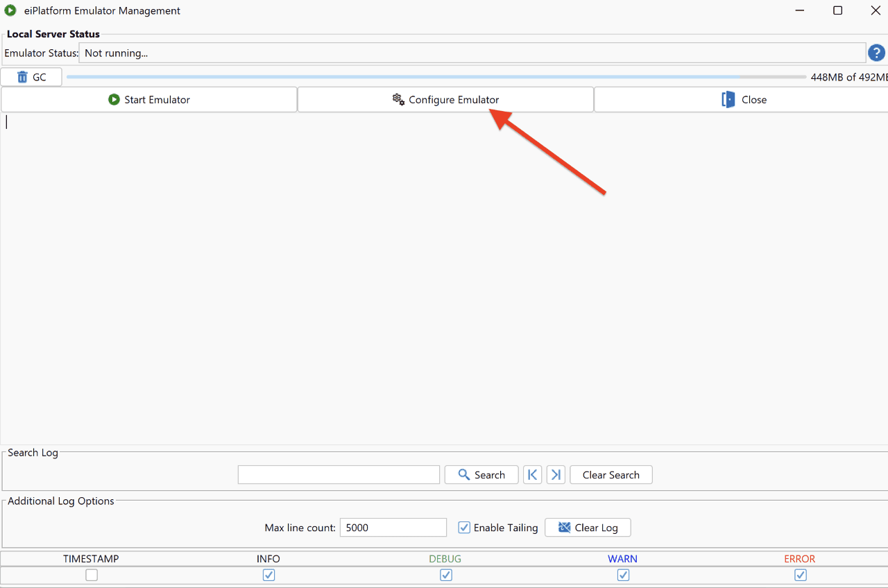Click the memory usage progress bar
The width and height of the screenshot is (888, 588).
pos(436,77)
